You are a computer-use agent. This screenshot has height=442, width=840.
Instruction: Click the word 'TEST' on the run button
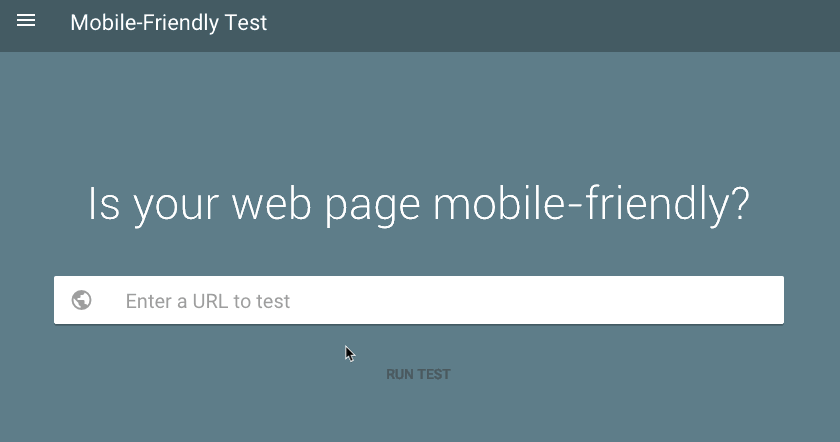pos(434,374)
